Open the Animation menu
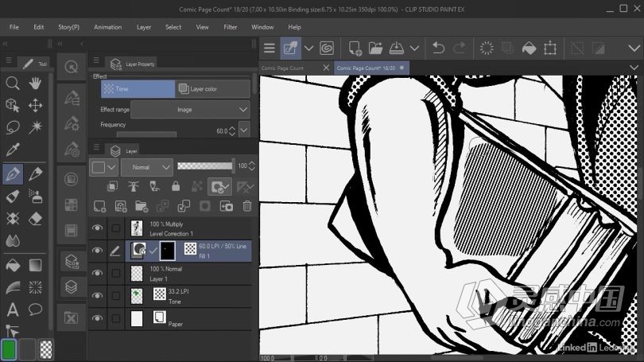 coord(107,27)
